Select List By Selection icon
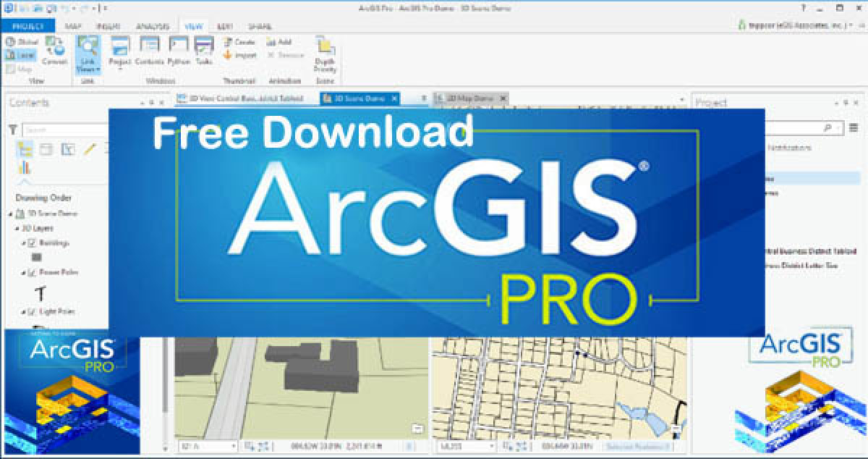This screenshot has height=459, width=868. [x=68, y=149]
